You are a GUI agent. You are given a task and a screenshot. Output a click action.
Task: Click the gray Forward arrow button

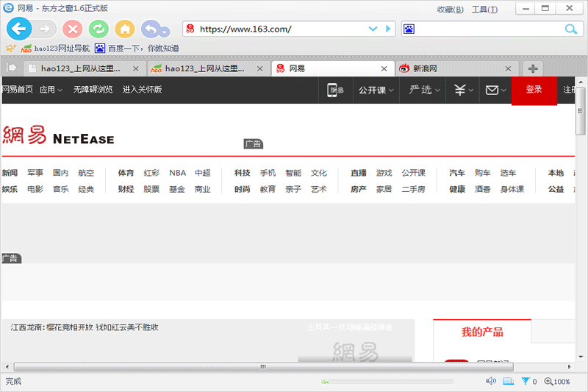[x=45, y=29]
